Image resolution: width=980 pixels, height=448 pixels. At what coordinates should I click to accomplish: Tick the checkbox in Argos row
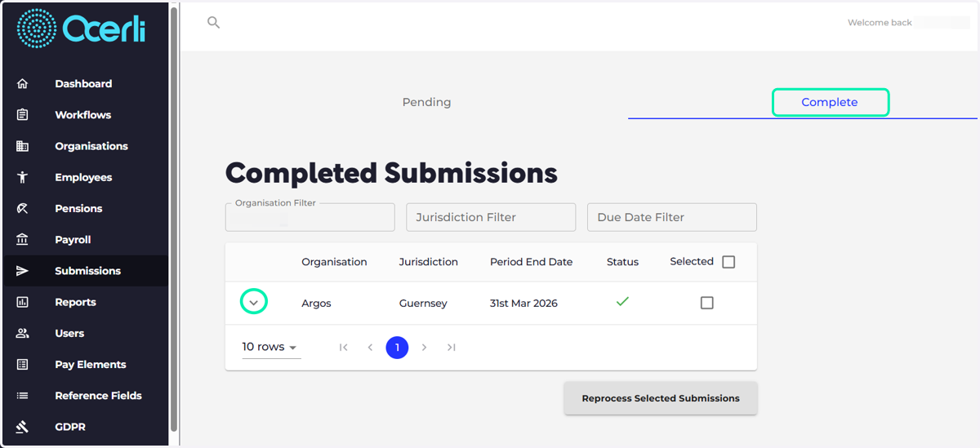[x=707, y=303]
